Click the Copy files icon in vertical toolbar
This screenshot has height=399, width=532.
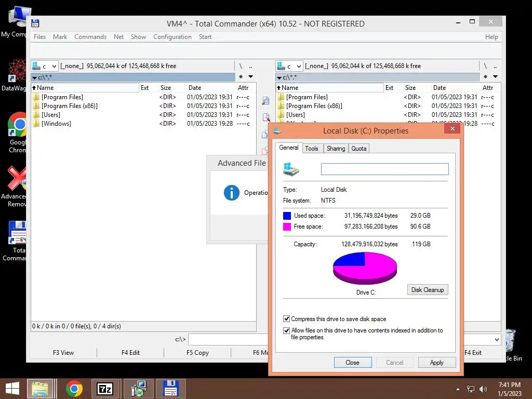(x=264, y=135)
